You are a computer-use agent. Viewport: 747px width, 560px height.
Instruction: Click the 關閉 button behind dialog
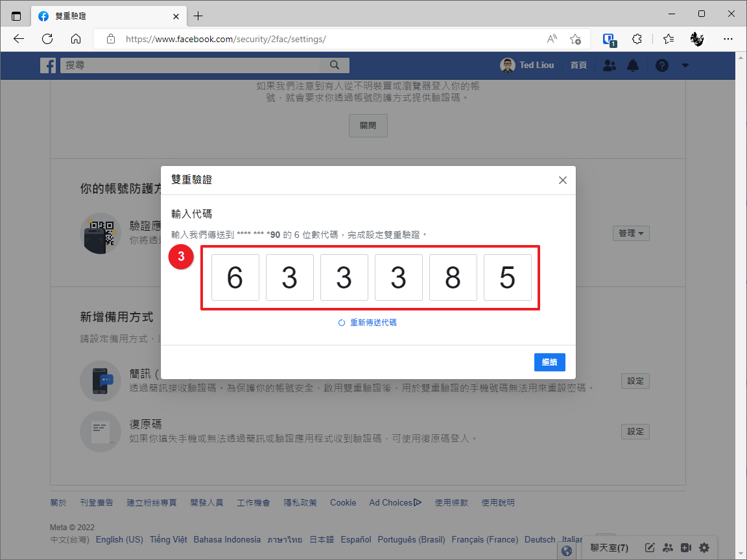pos(368,126)
